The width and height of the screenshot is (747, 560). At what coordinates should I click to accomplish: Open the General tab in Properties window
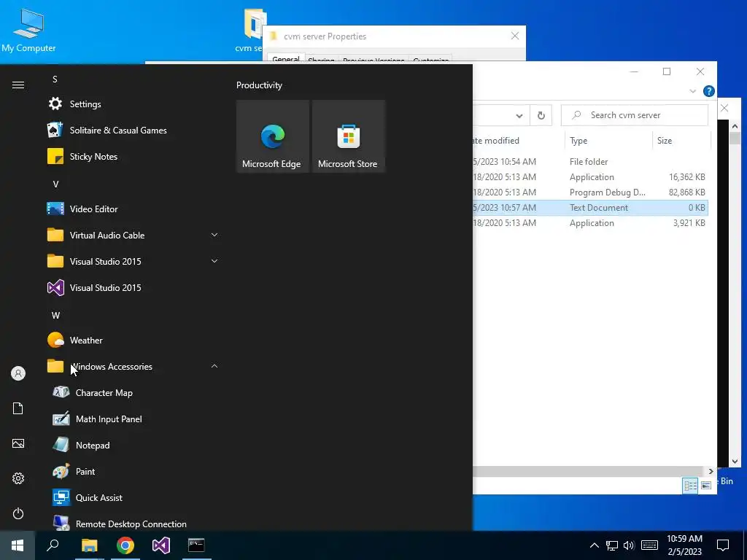tap(286, 59)
